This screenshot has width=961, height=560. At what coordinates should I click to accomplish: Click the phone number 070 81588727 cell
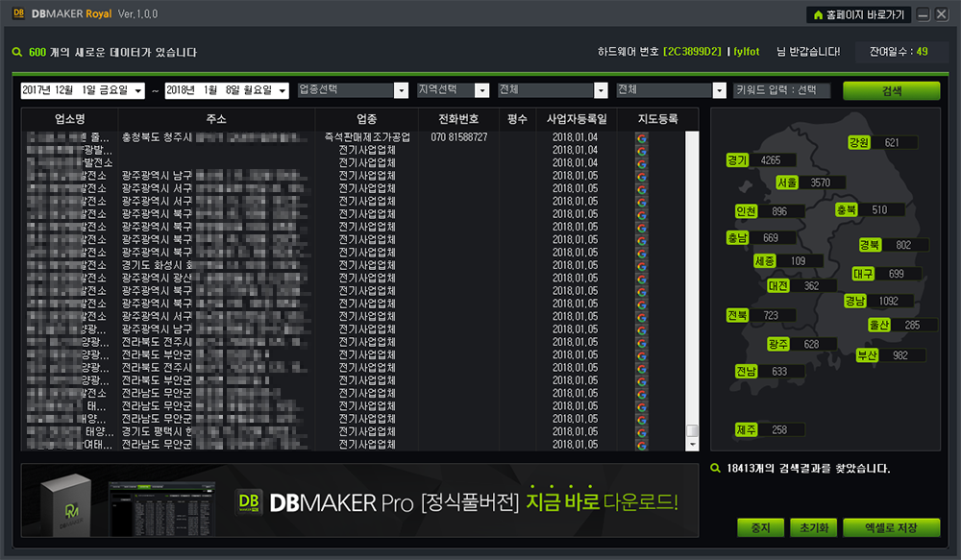point(459,137)
